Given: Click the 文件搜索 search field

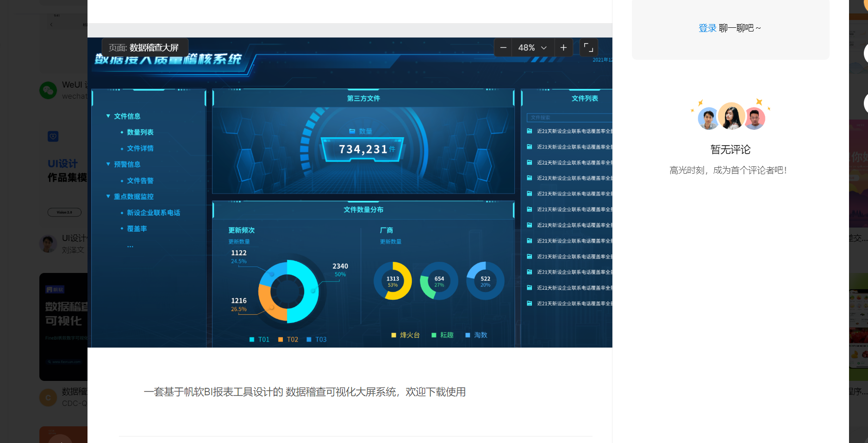Looking at the screenshot, I should [570, 118].
